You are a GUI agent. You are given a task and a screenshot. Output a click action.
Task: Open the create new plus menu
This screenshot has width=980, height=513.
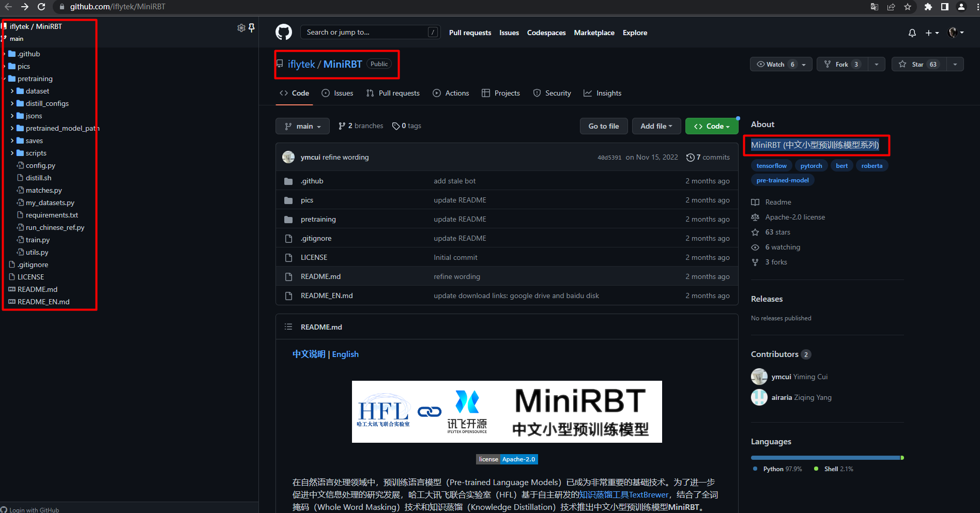(932, 33)
